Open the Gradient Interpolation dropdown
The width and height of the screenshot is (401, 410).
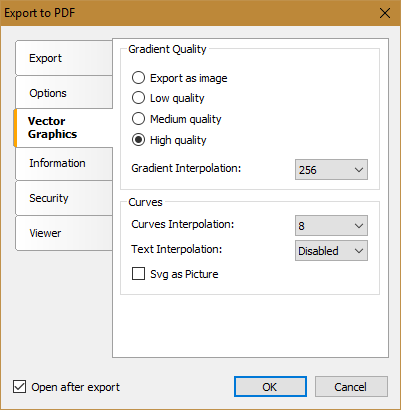click(331, 170)
